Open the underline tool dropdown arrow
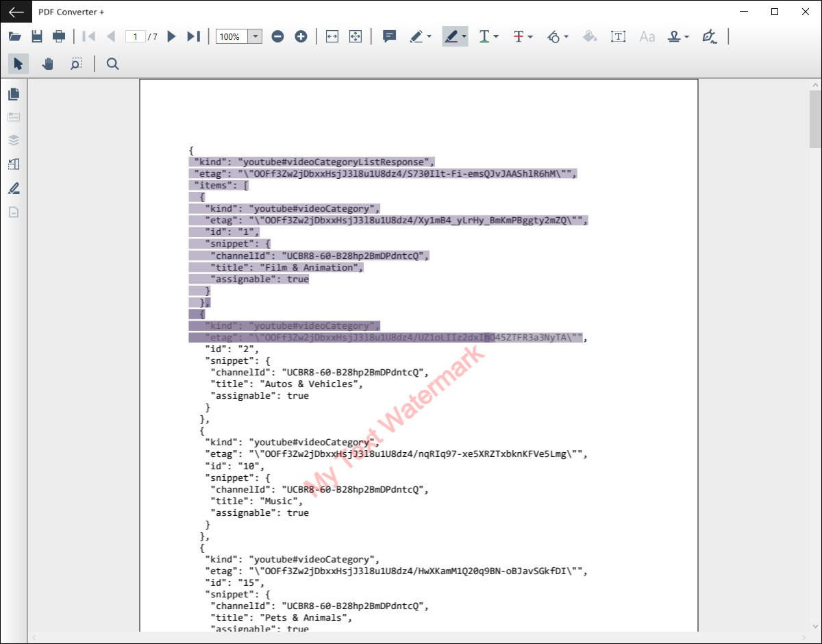This screenshot has width=822, height=644. coord(496,36)
